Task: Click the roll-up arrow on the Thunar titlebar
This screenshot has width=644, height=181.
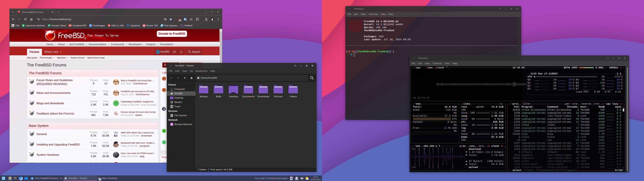Action: click(295, 66)
